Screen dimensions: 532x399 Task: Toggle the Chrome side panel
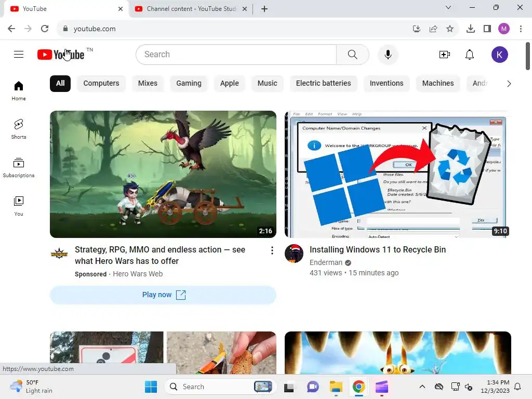(x=487, y=29)
